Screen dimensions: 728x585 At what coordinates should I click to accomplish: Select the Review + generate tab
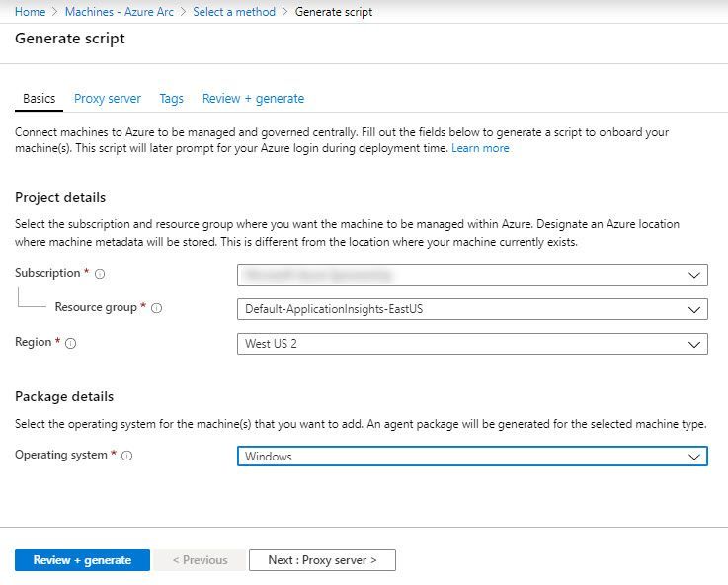pos(253,99)
